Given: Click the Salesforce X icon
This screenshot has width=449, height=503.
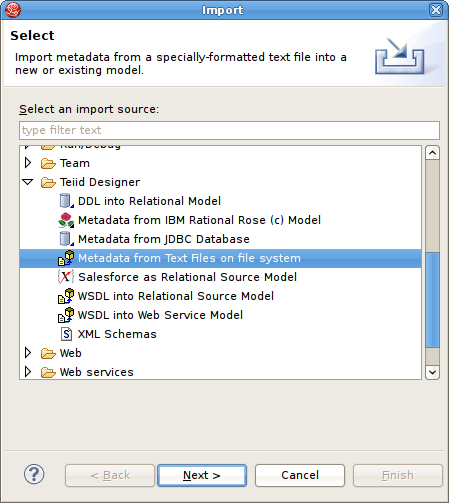Looking at the screenshot, I should click(66, 277).
